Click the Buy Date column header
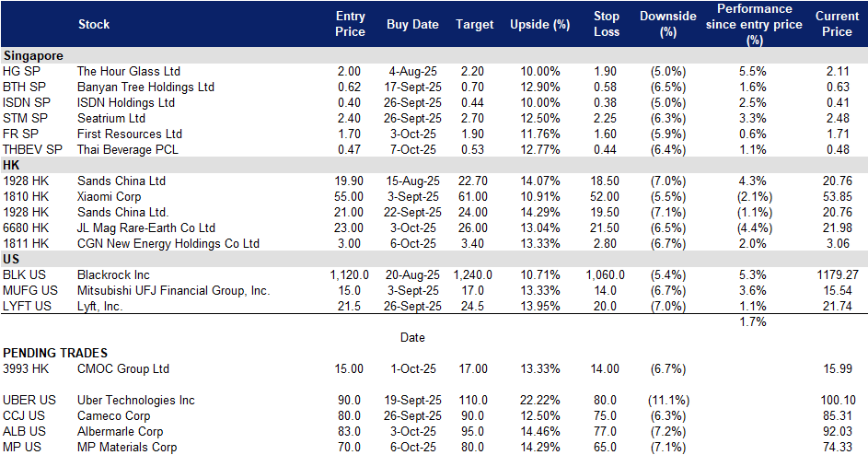The width and height of the screenshot is (868, 455). click(412, 24)
